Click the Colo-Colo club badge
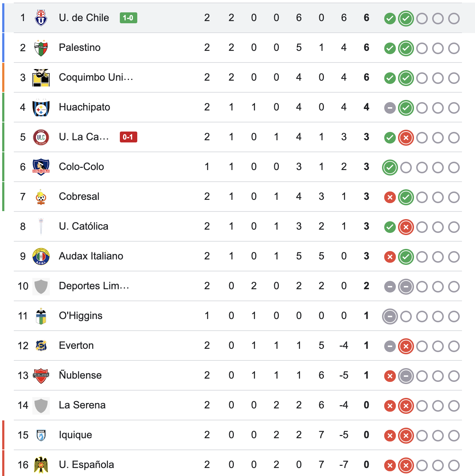475x476 pixels. tap(41, 167)
